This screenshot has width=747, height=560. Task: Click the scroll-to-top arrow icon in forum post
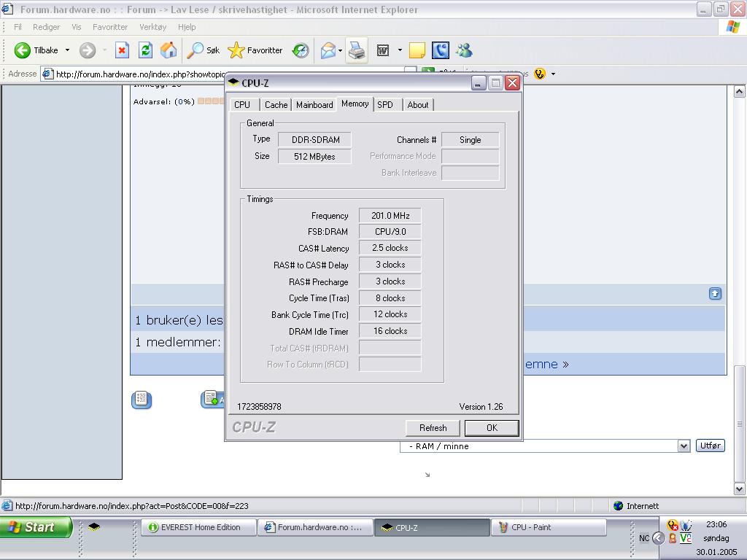pyautogui.click(x=715, y=293)
